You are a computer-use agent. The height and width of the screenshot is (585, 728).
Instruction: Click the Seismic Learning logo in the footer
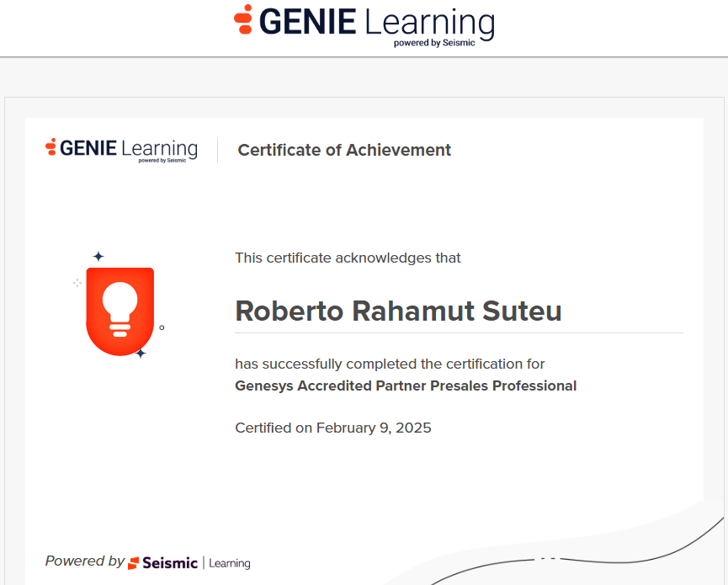189,563
